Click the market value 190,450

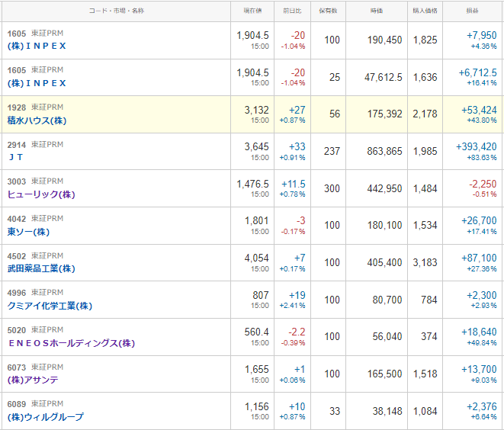[385, 40]
